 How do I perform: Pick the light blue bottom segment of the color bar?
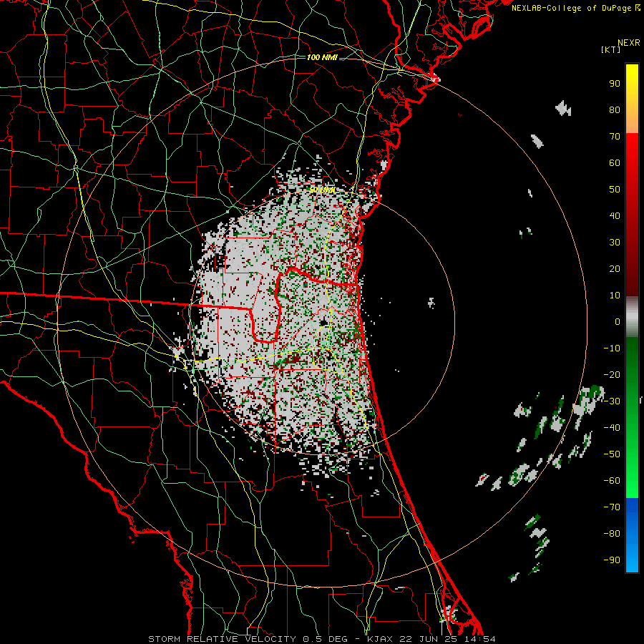pyautogui.click(x=632, y=557)
